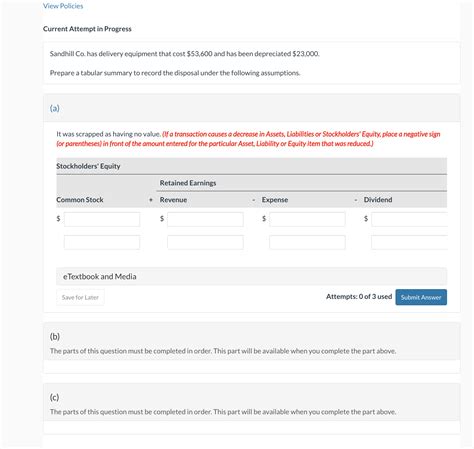Click the part (b) section header
The image size is (474, 449).
[x=55, y=336]
